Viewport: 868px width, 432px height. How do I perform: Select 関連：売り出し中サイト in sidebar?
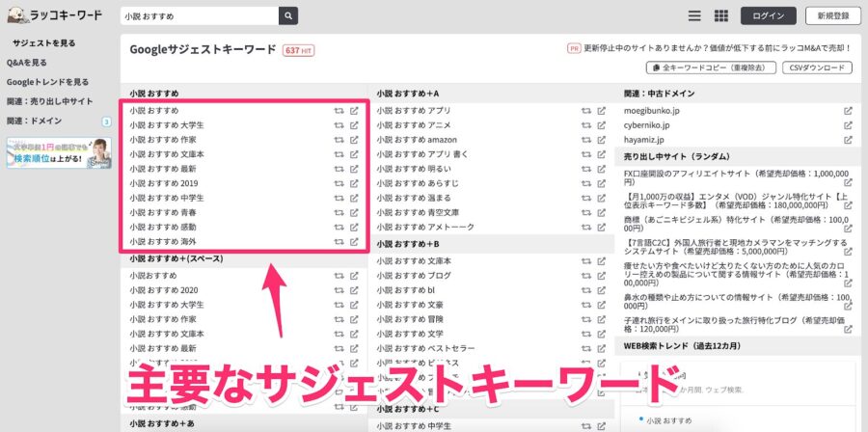(x=50, y=101)
